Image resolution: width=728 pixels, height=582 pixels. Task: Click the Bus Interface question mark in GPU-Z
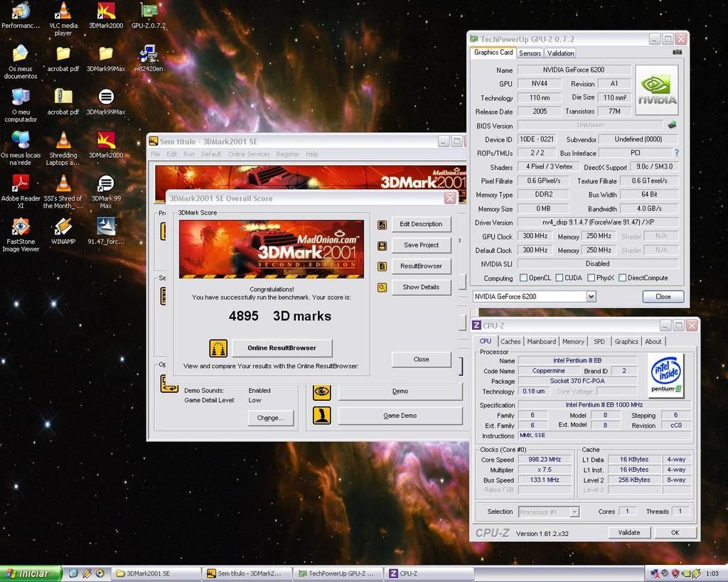pyautogui.click(x=677, y=153)
